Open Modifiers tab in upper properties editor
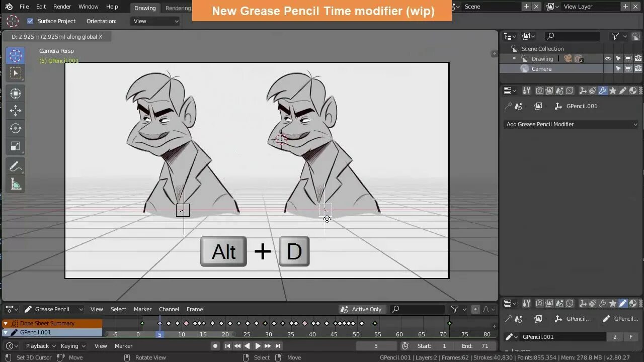The height and width of the screenshot is (362, 644). click(603, 90)
